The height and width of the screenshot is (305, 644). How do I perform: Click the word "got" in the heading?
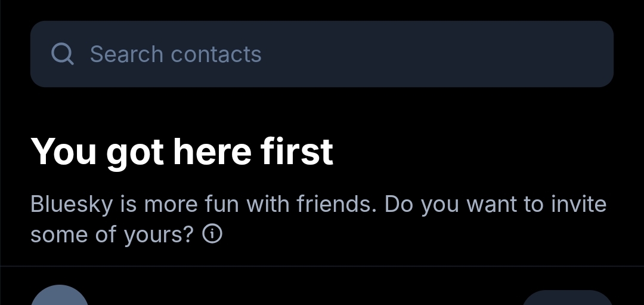pos(135,152)
